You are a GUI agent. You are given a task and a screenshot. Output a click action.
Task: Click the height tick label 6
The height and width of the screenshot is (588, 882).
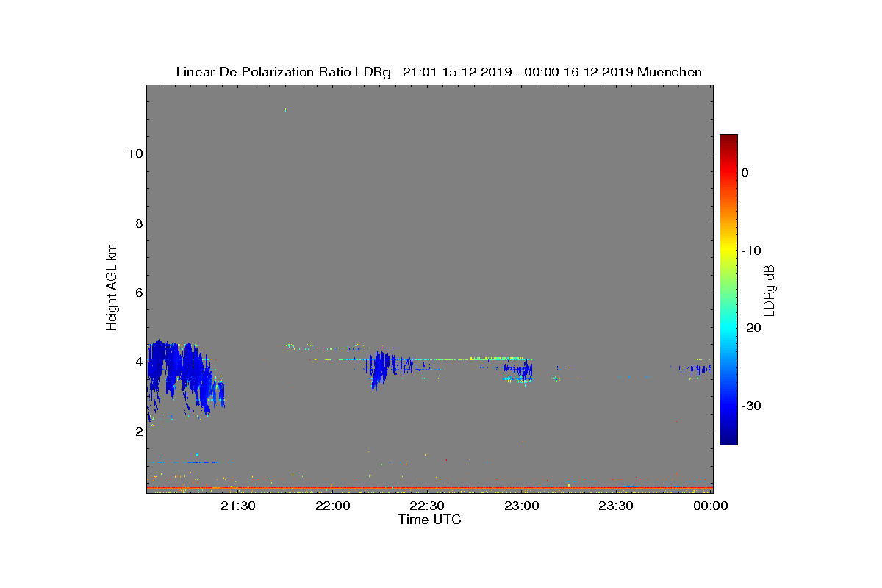(x=138, y=293)
